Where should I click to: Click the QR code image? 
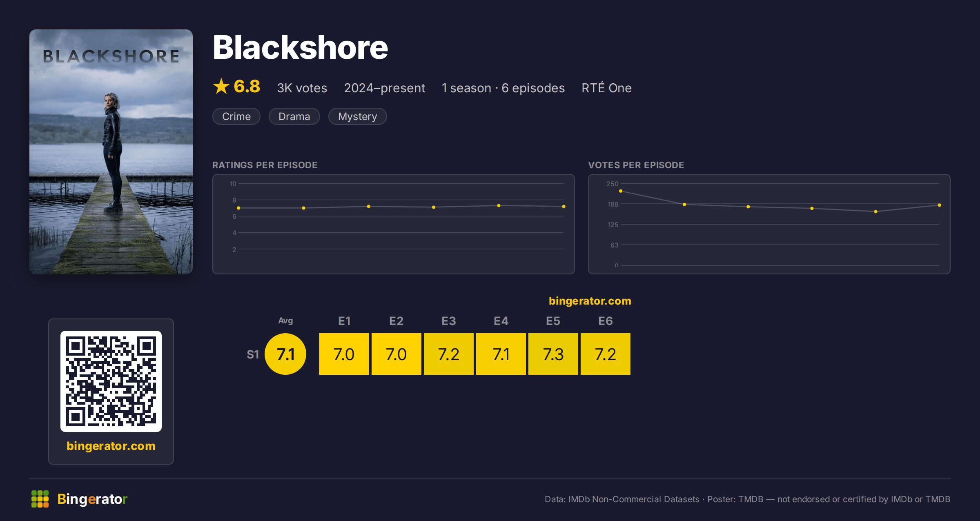[x=111, y=381]
